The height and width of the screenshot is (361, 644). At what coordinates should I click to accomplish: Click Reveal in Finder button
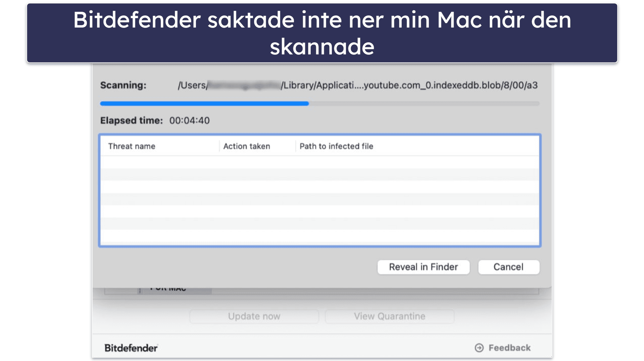click(x=423, y=267)
